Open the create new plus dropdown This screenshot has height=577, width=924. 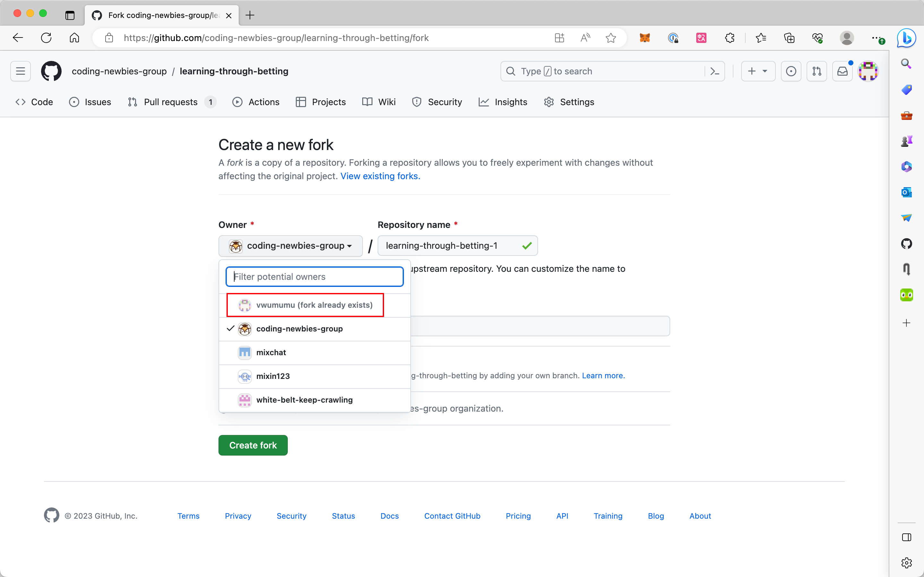(757, 71)
